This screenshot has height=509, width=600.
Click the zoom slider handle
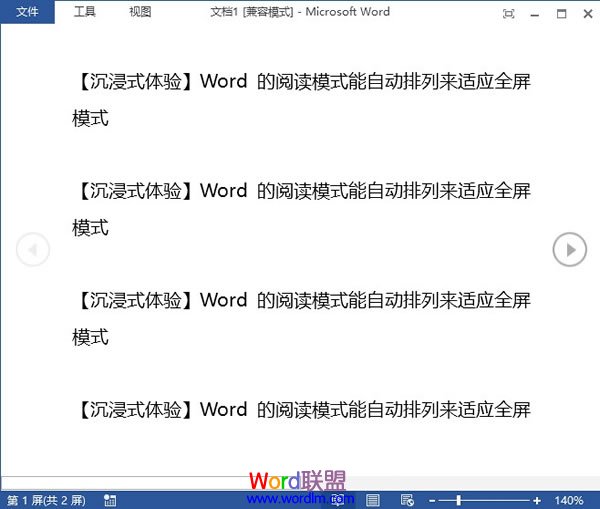pyautogui.click(x=459, y=500)
